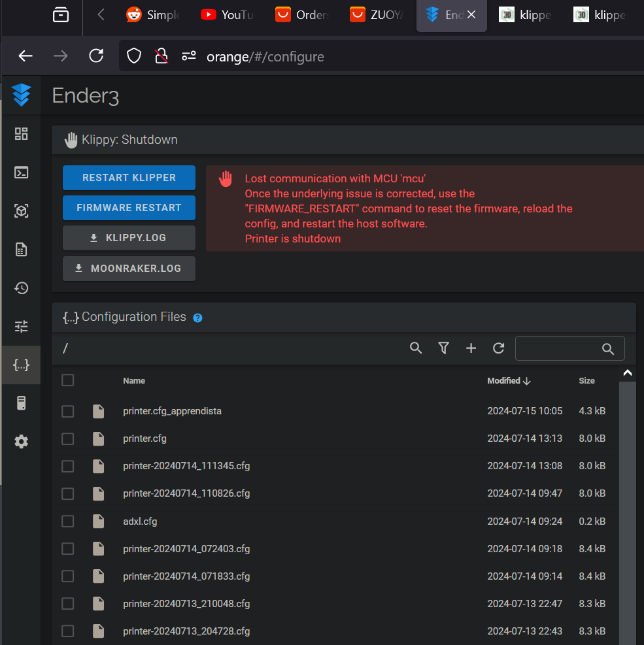
Task: Go back with the browser back arrow
Action: click(x=25, y=56)
